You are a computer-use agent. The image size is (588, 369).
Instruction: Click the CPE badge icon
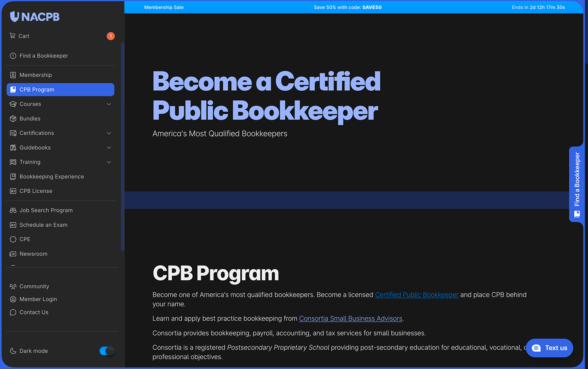click(13, 239)
